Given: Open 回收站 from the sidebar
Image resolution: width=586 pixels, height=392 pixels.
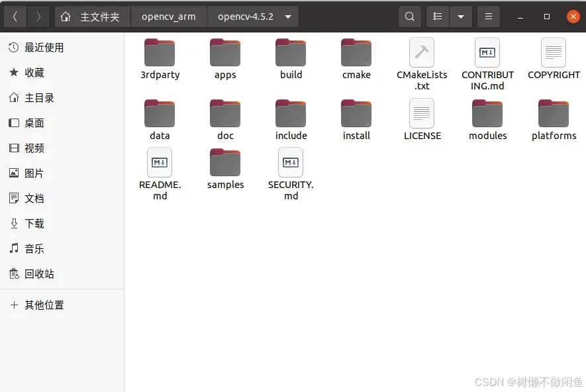Looking at the screenshot, I should pyautogui.click(x=38, y=274).
